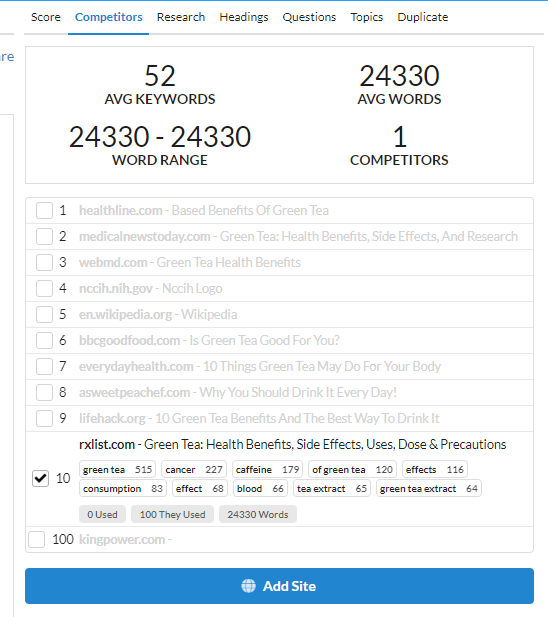Tick the kingpower.com checkbox
Screen dimensions: 548x617
click(37, 539)
